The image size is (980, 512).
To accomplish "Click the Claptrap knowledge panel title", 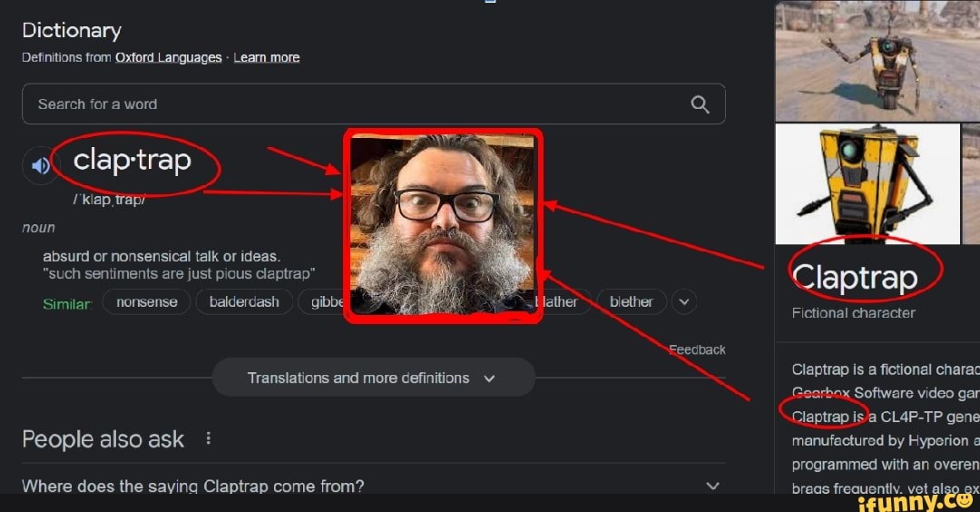I will coord(855,276).
